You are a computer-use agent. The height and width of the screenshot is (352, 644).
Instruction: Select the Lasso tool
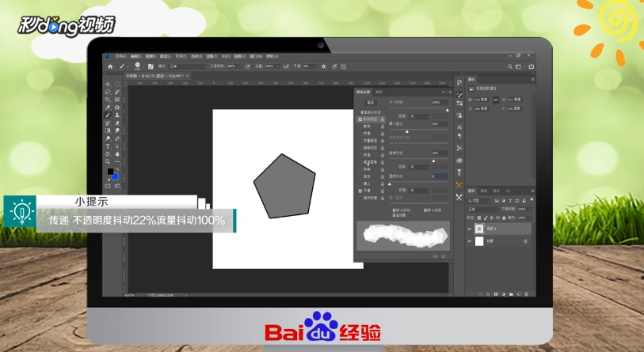108,92
